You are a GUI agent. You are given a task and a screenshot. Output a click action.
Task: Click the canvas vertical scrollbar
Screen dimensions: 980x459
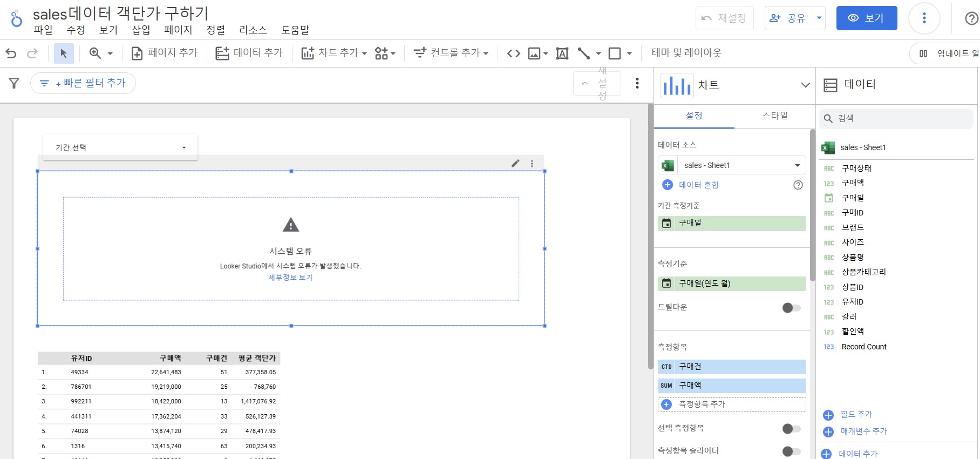point(650,237)
